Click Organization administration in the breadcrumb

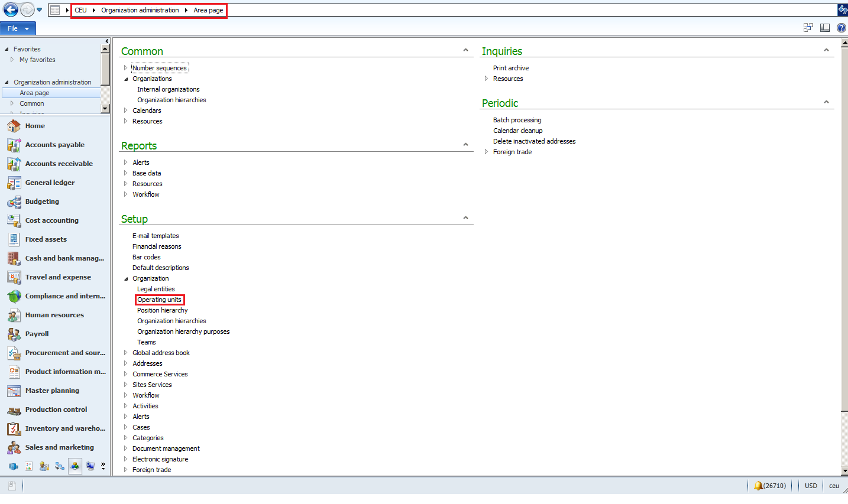point(140,10)
